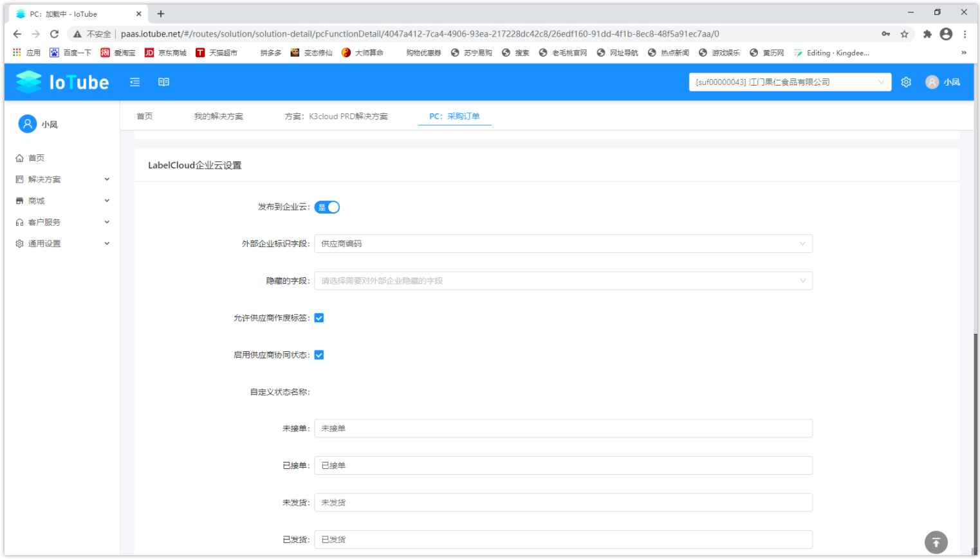Open the 网址导航 bookmark

[x=618, y=53]
